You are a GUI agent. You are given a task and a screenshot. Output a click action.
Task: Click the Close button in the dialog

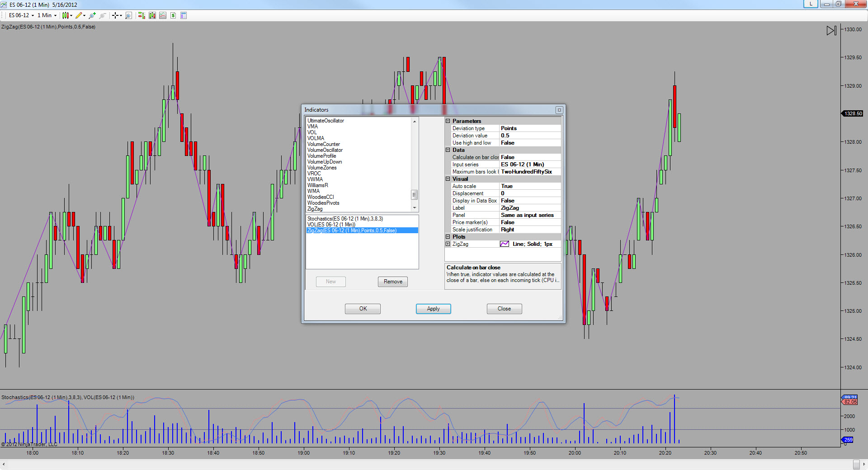point(504,309)
